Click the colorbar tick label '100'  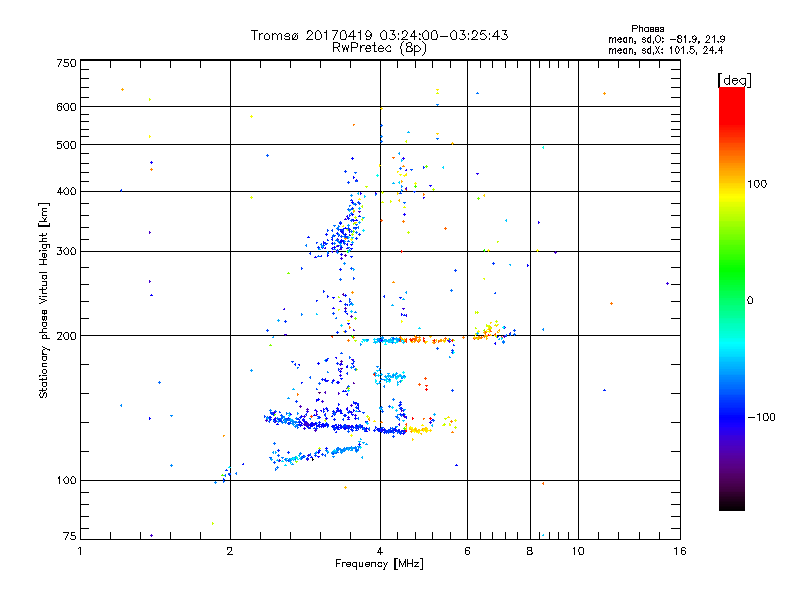(x=757, y=184)
